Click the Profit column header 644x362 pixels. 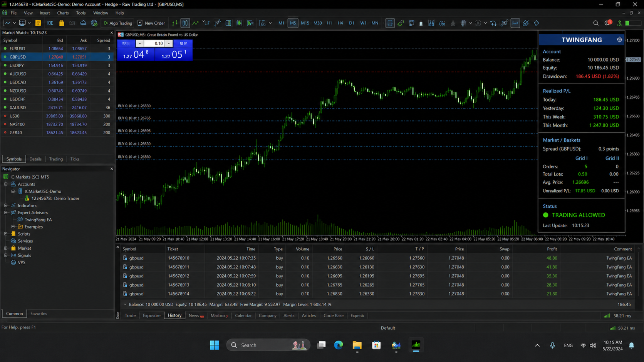click(x=552, y=249)
